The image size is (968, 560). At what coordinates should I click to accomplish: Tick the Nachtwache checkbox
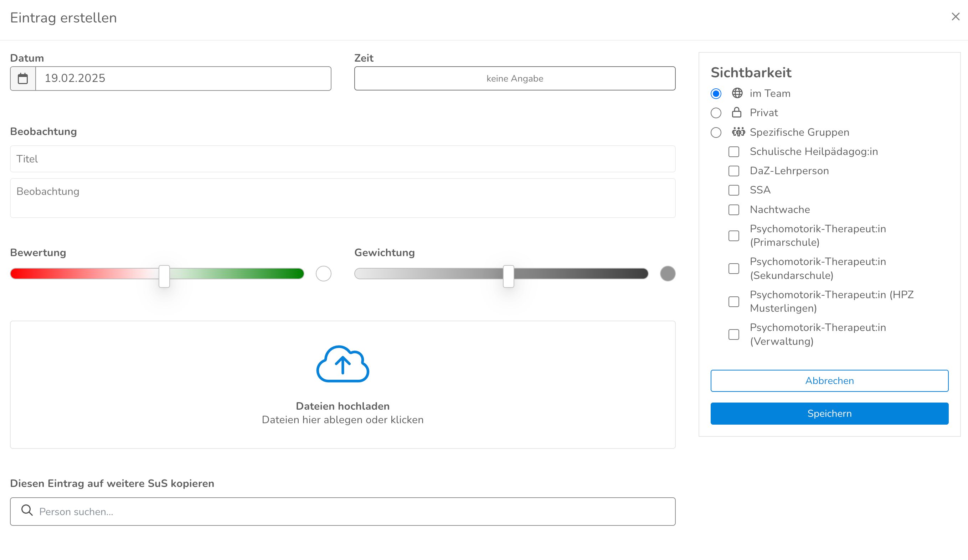(x=734, y=209)
